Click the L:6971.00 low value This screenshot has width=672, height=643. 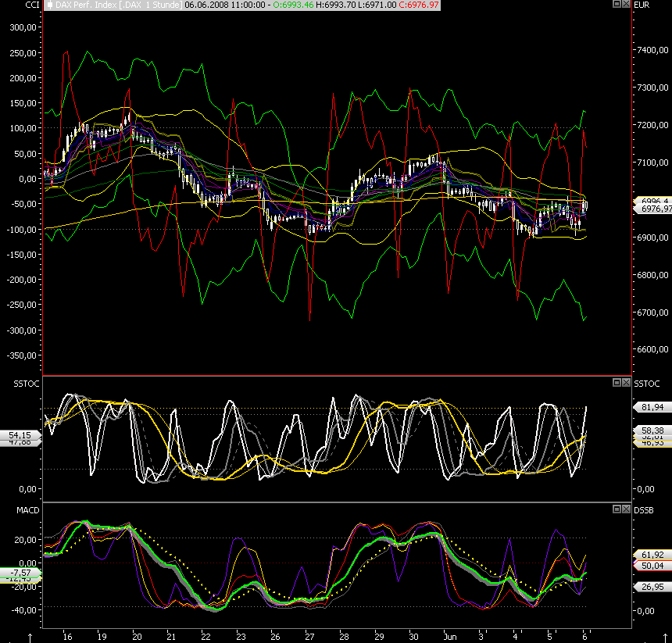[377, 5]
